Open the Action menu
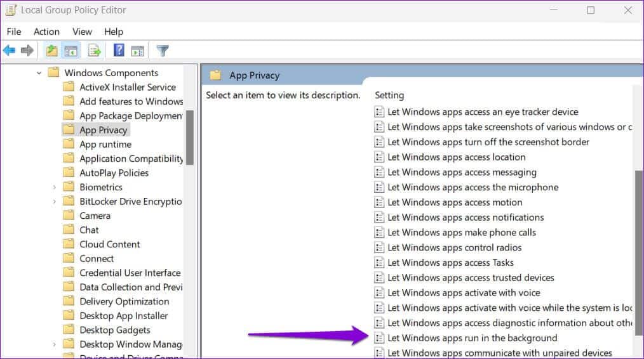 [x=46, y=32]
